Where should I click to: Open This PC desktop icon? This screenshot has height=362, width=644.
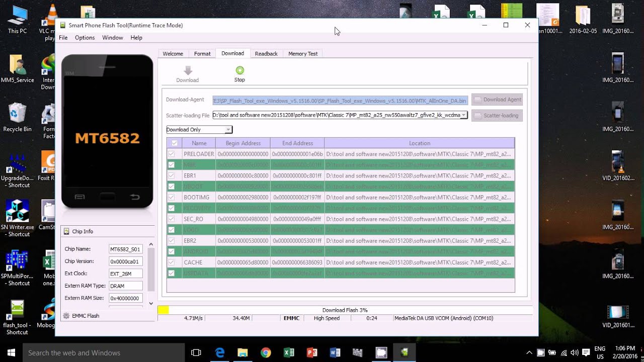coord(17,20)
